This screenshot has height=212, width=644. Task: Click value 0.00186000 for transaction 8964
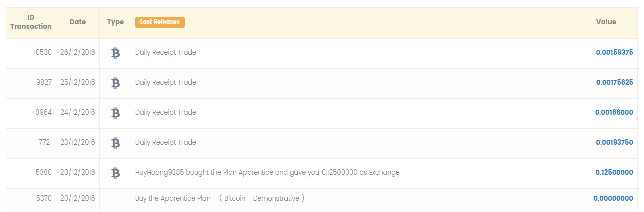coord(614,112)
